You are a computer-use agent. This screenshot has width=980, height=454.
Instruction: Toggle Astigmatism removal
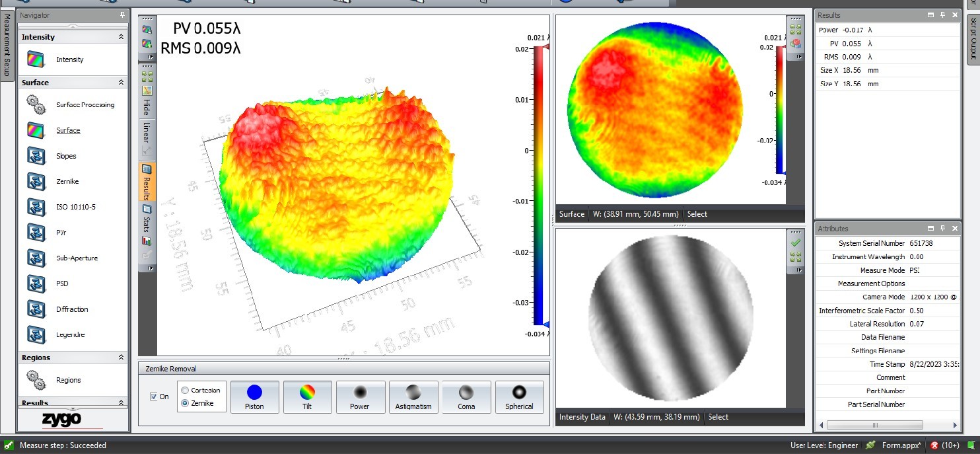pyautogui.click(x=413, y=397)
